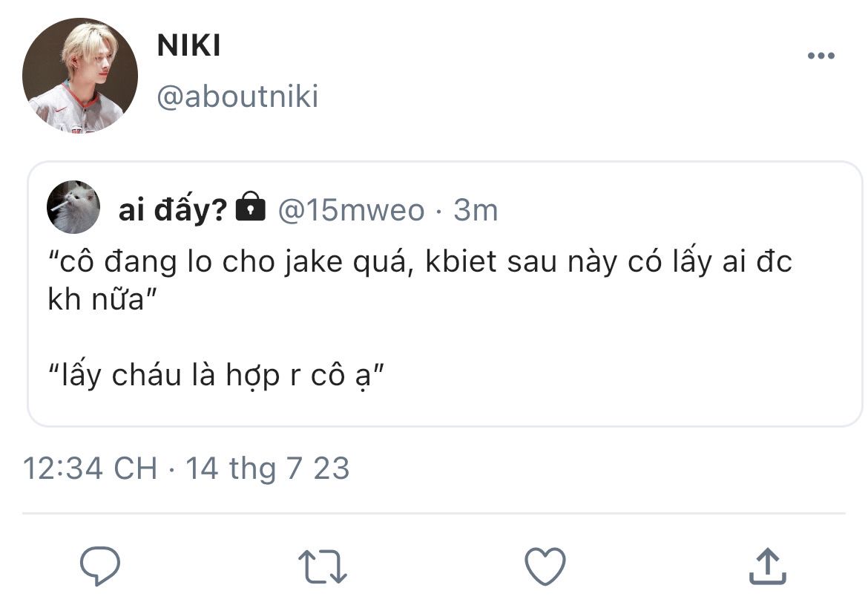The height and width of the screenshot is (611, 868).
Task: Tap the "14 thg 7 23" date
Action: (x=267, y=468)
